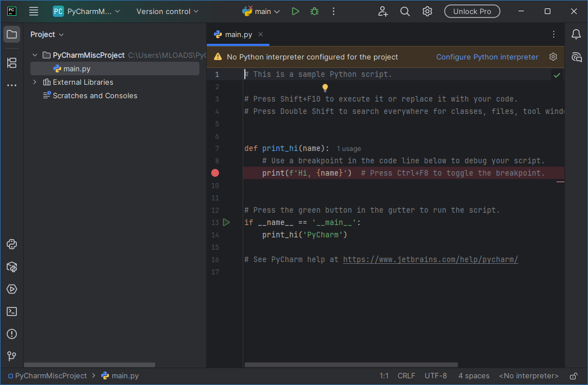588x385 pixels.
Task: Open the main hamburger menu
Action: pos(34,11)
